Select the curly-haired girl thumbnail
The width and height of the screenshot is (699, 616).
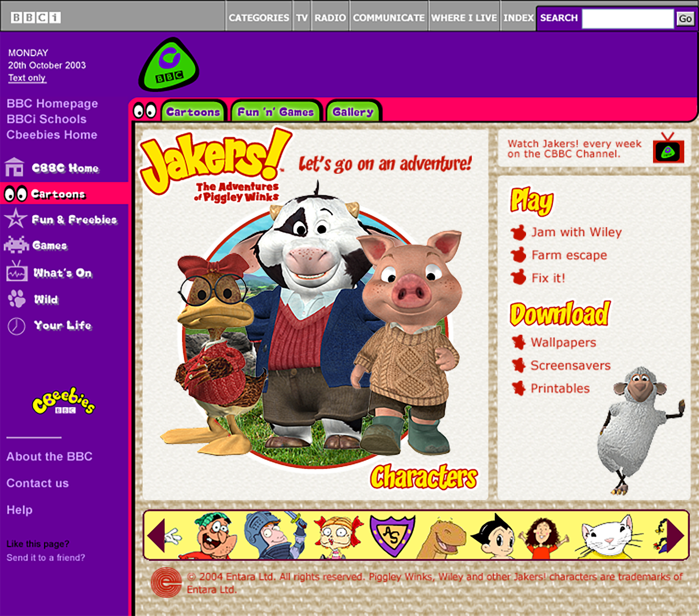543,537
